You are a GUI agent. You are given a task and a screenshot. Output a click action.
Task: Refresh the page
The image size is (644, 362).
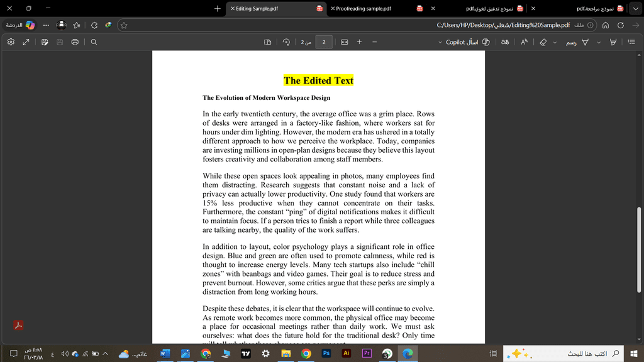(621, 25)
